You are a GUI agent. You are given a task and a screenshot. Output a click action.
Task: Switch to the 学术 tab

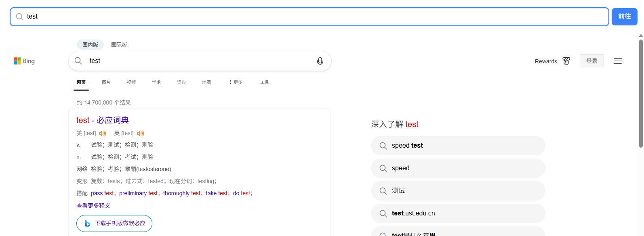(156, 82)
